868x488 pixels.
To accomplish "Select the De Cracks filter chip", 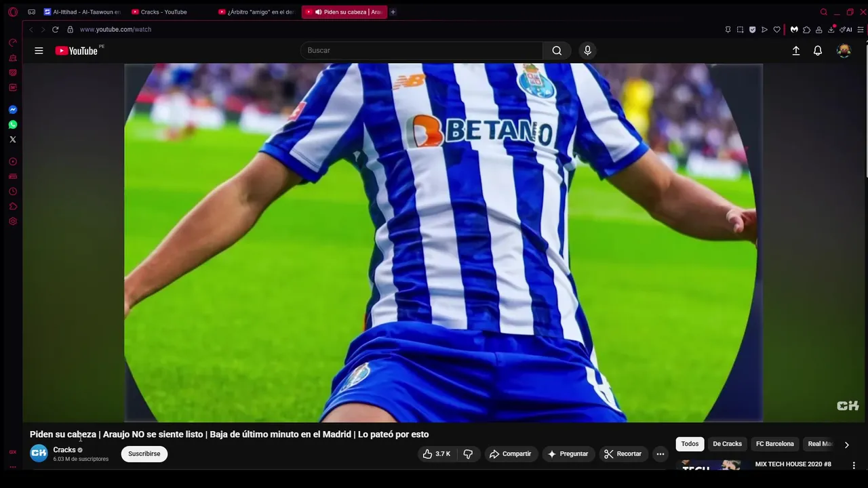I will 727,444.
